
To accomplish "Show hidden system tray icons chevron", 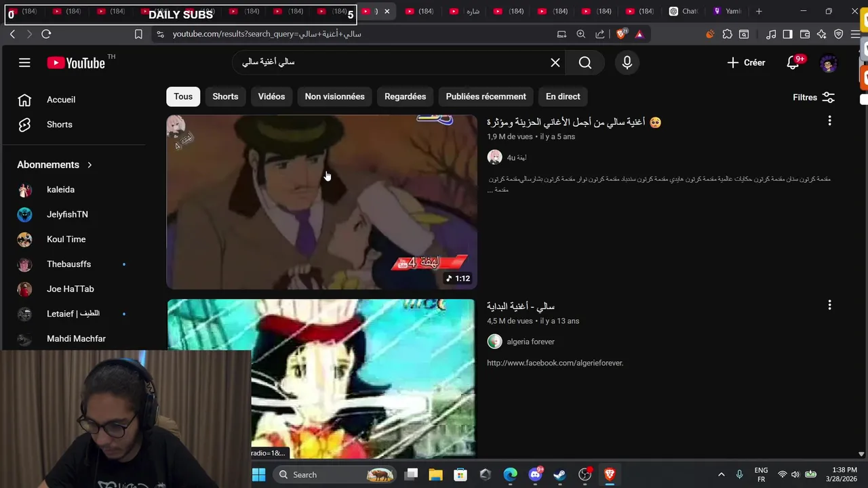I will pos(721,474).
